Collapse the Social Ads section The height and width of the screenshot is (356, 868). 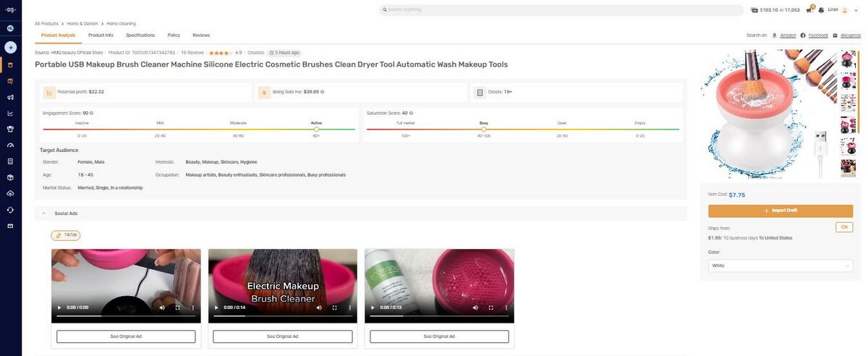(x=43, y=213)
